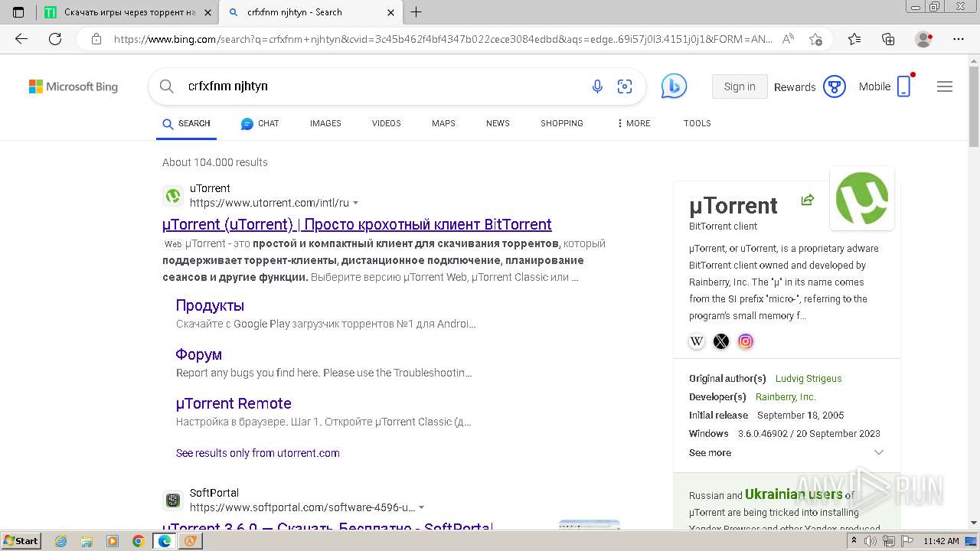Switch to the CHAT tab

260,123
